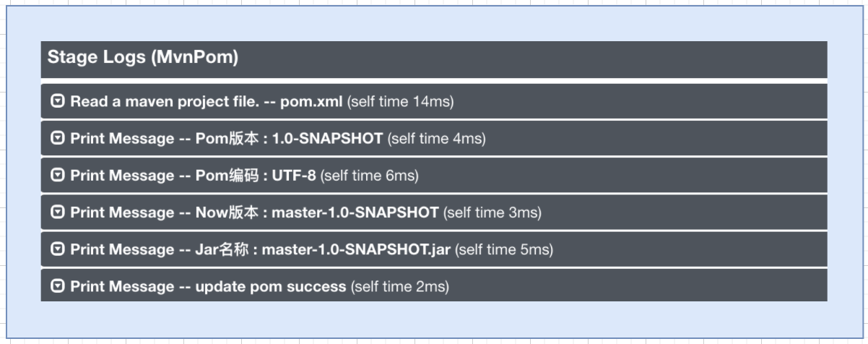Screen dimensions: 868x344
Task: Click the 'self time 6ms' label
Action: click(x=370, y=176)
